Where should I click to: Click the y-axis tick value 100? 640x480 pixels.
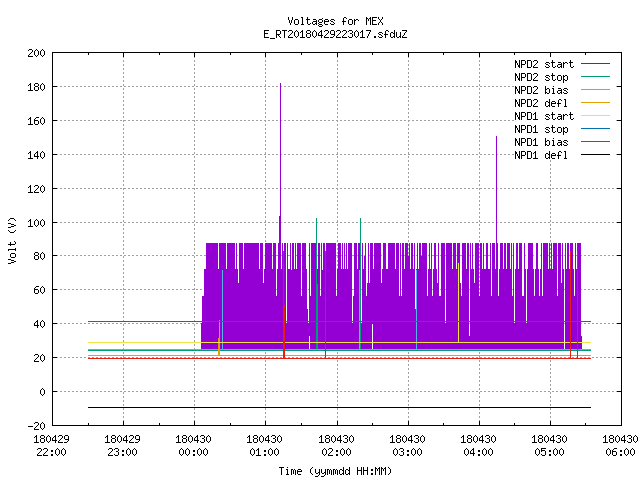point(36,222)
